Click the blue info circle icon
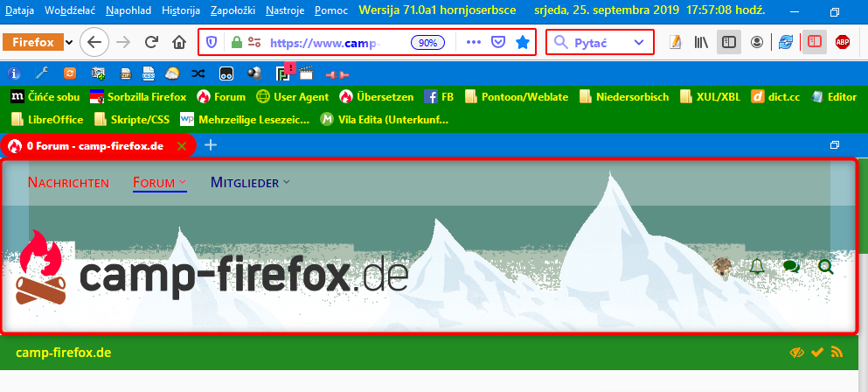The height and width of the screenshot is (392, 868). [x=14, y=73]
